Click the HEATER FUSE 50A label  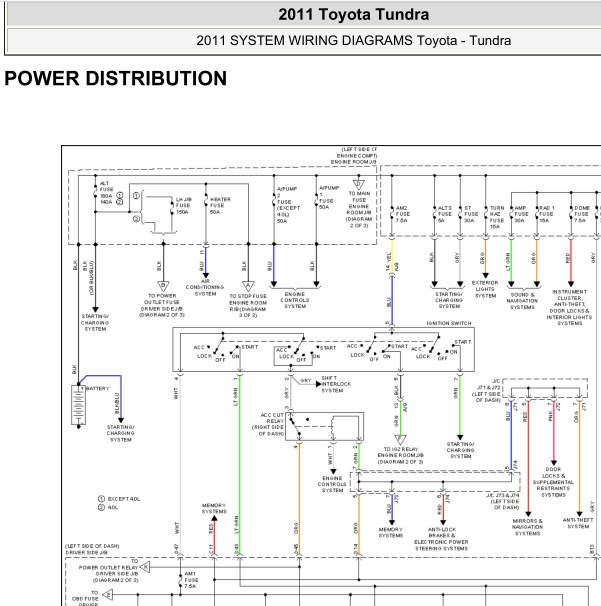pyautogui.click(x=220, y=206)
